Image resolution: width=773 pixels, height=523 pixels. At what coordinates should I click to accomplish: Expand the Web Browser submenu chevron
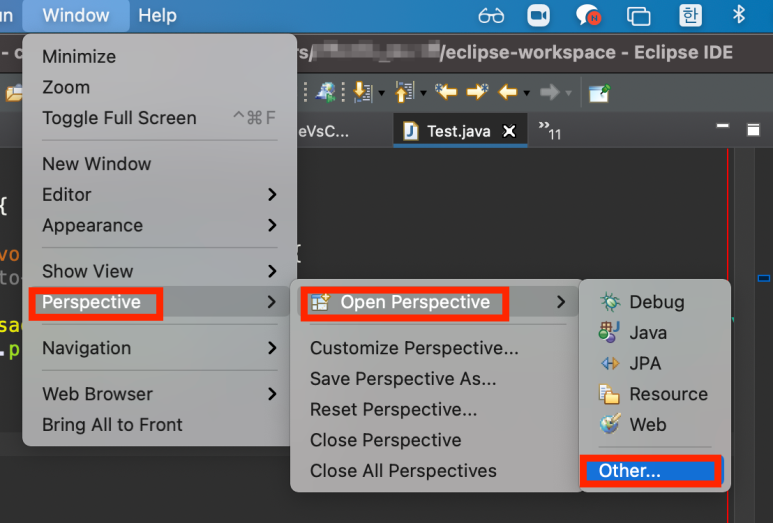pos(272,394)
